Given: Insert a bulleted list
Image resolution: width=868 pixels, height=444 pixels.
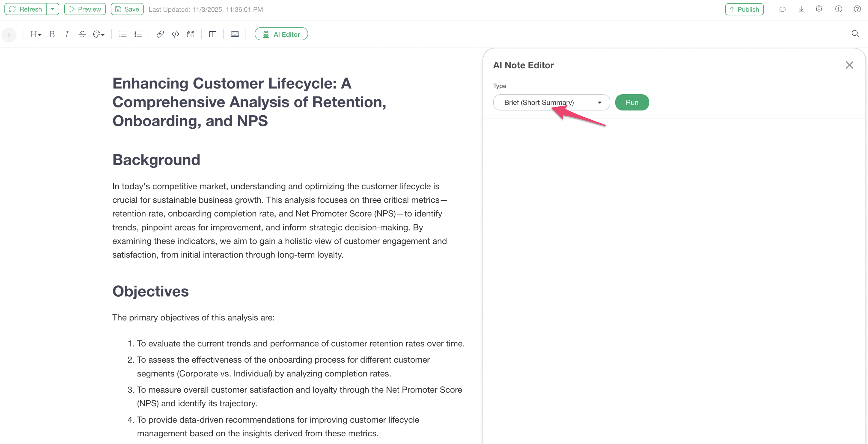Looking at the screenshot, I should pos(123,34).
